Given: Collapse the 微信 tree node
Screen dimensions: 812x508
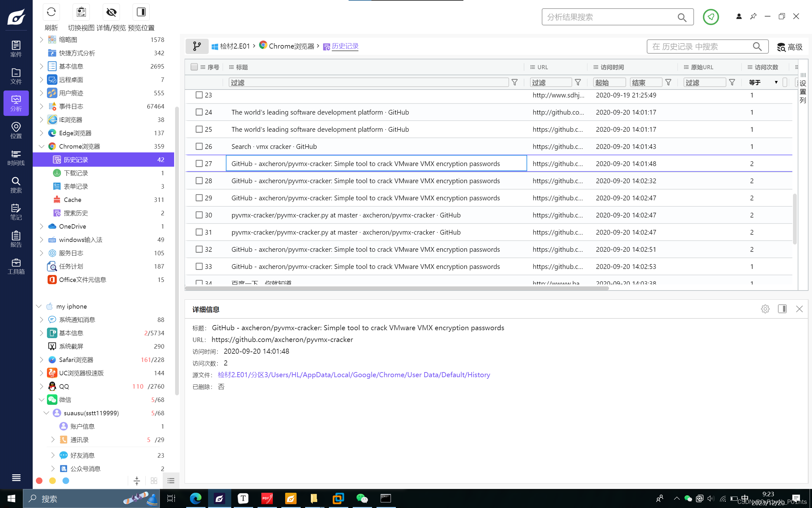Looking at the screenshot, I should (41, 399).
